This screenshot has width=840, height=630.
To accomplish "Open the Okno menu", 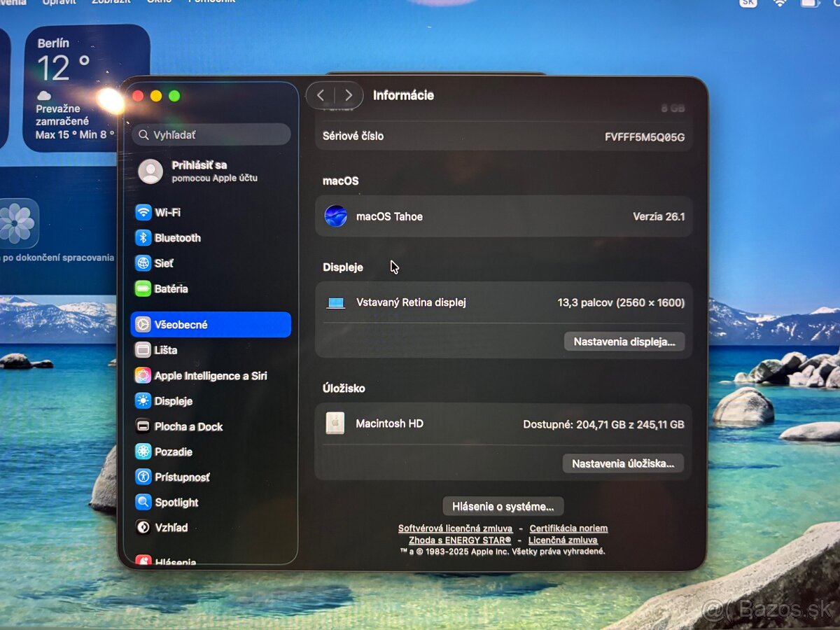I will tap(159, 3).
